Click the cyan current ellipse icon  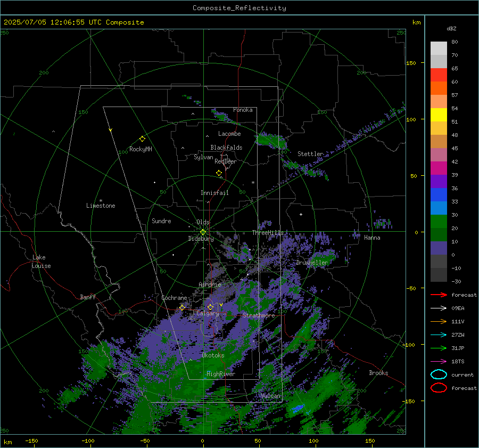(x=439, y=374)
